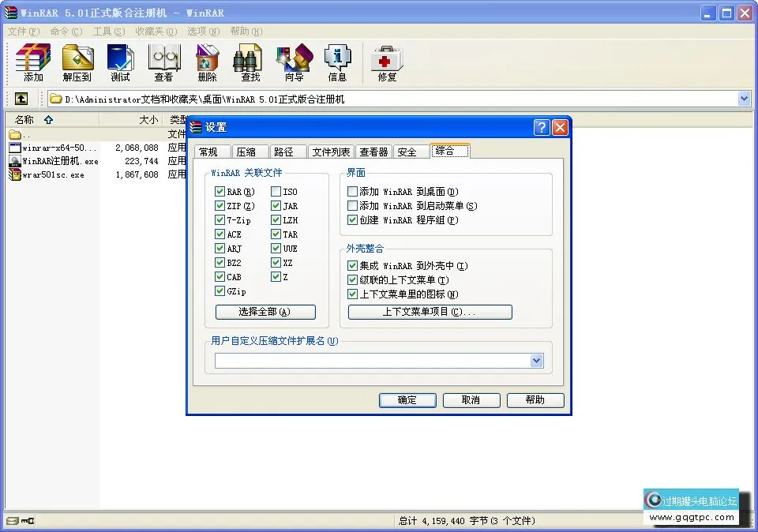Select the WinRAR注册机.exe file
The image size is (758, 532).
click(x=59, y=161)
